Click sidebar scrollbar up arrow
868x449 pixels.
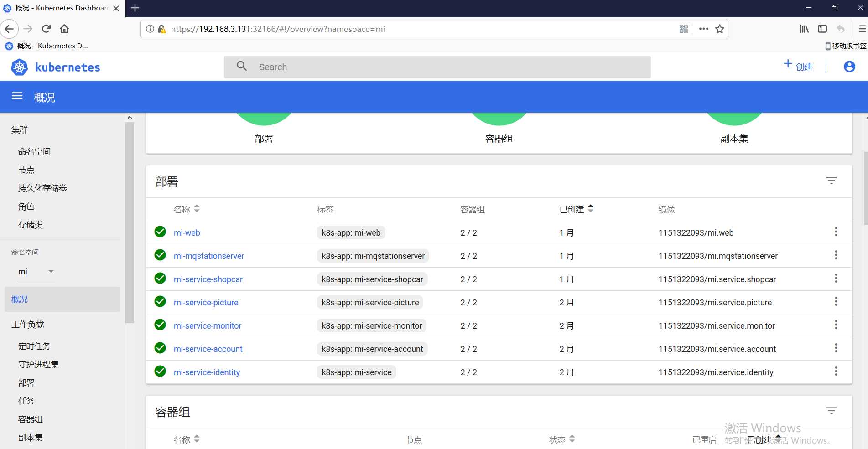[130, 118]
